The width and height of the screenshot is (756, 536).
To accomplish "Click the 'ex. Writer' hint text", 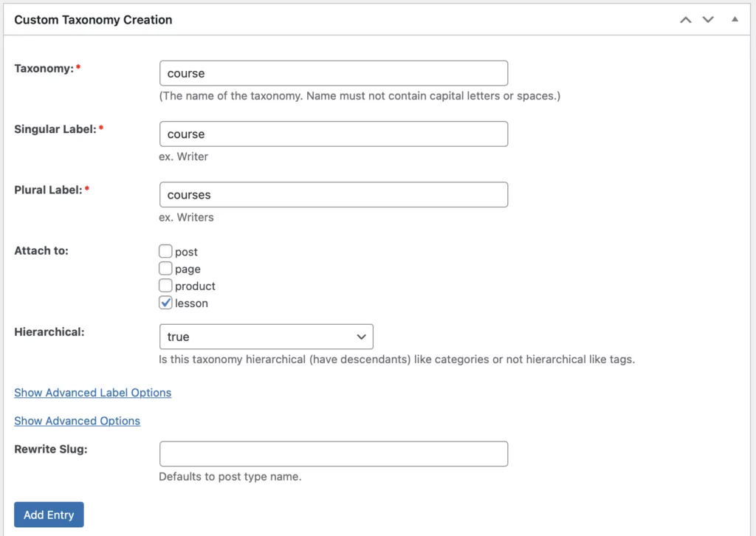I will (x=183, y=157).
